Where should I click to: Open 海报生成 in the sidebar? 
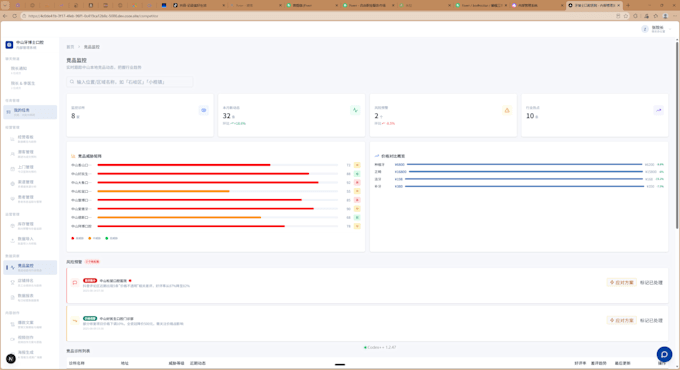point(30,354)
